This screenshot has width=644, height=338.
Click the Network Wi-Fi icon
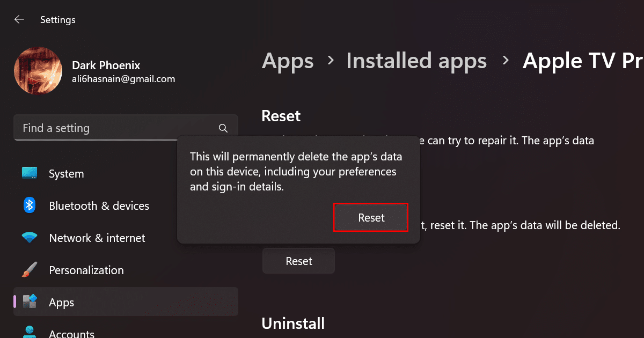(x=30, y=238)
